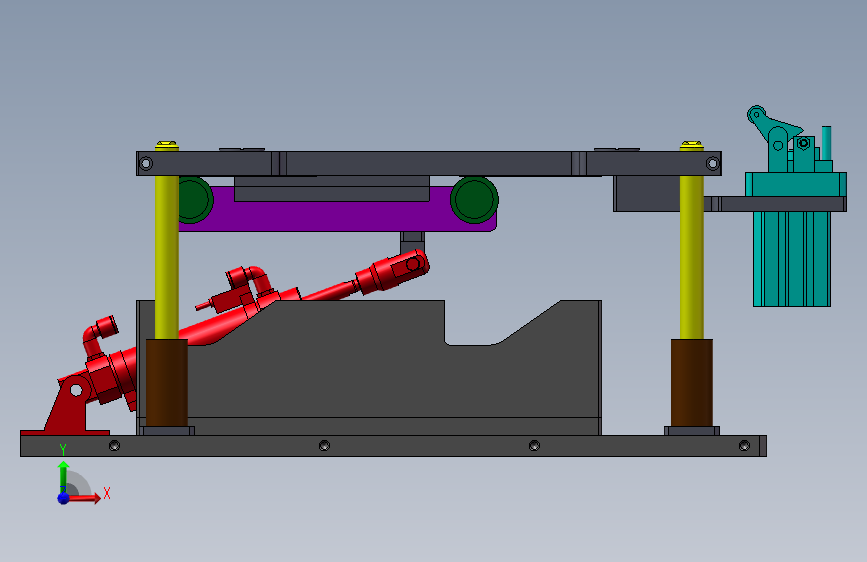Select the dark gray top plate
The height and width of the screenshot is (562, 867).
(x=429, y=164)
